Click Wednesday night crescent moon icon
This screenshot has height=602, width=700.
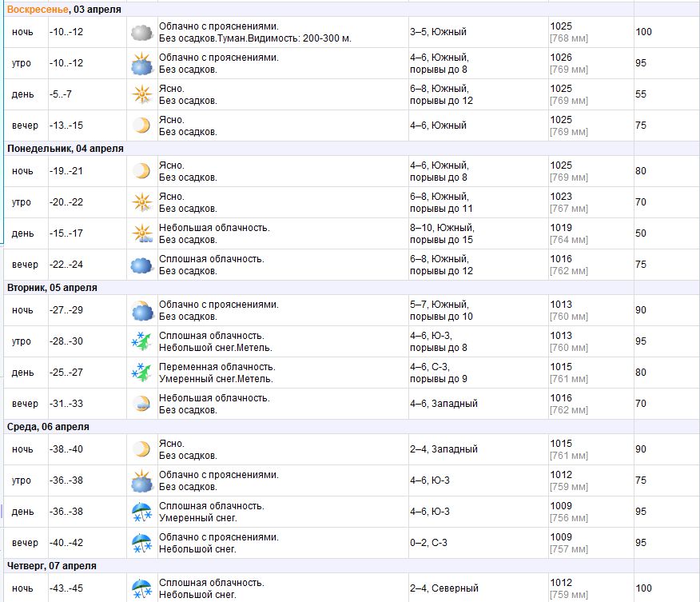click(142, 449)
